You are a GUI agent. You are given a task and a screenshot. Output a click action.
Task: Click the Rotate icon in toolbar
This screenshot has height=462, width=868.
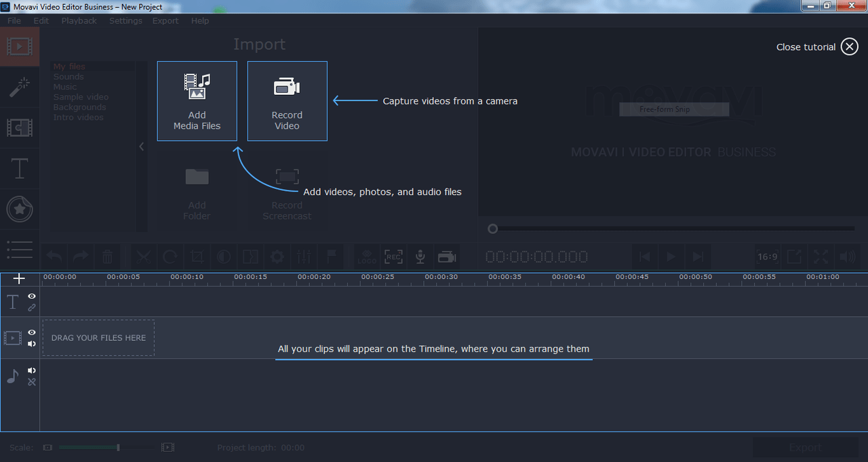tap(170, 257)
